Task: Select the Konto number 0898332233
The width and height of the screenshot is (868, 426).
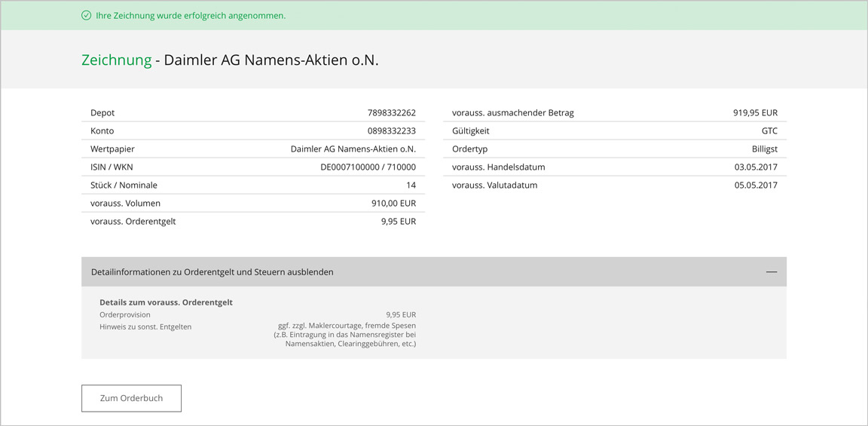Action: [x=391, y=131]
